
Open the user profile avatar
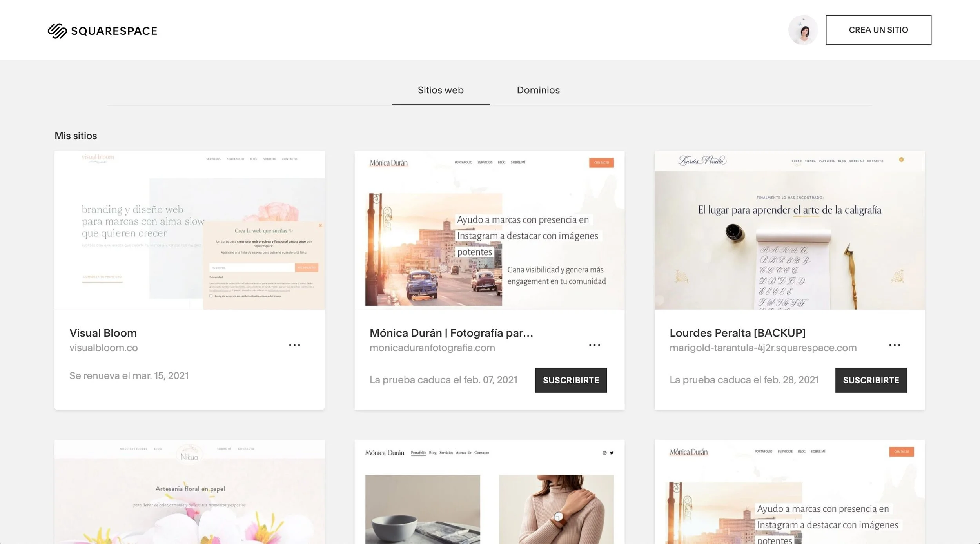tap(803, 30)
